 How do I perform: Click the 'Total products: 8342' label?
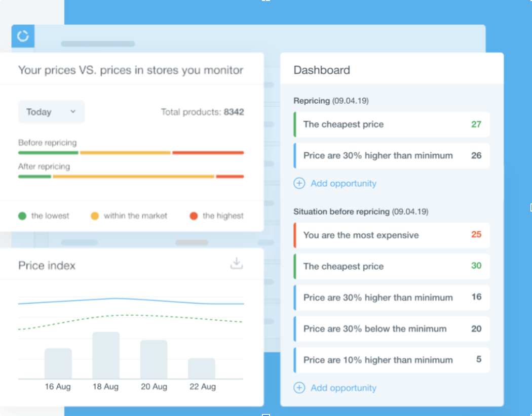[x=202, y=112]
